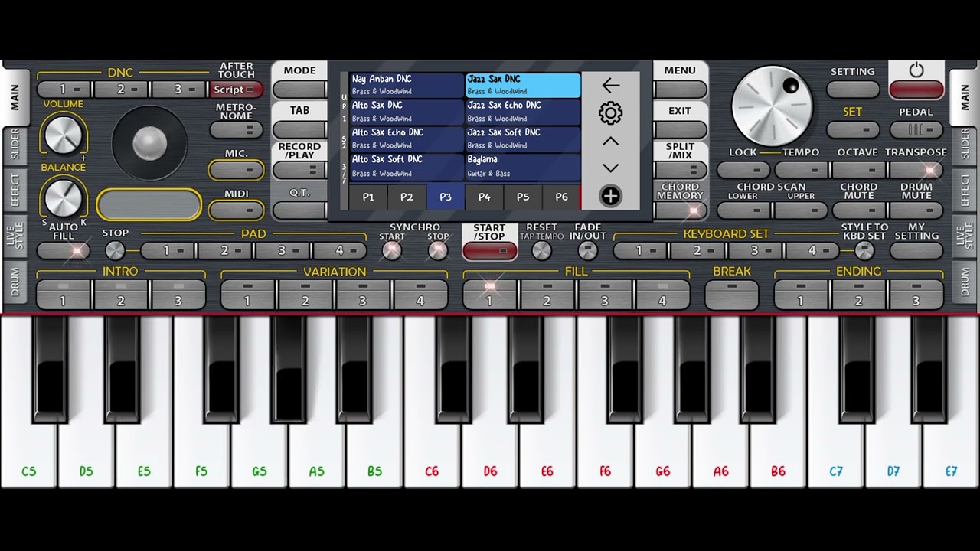Open the gear settings icon in display
The height and width of the screenshot is (551, 980).
coord(610,113)
